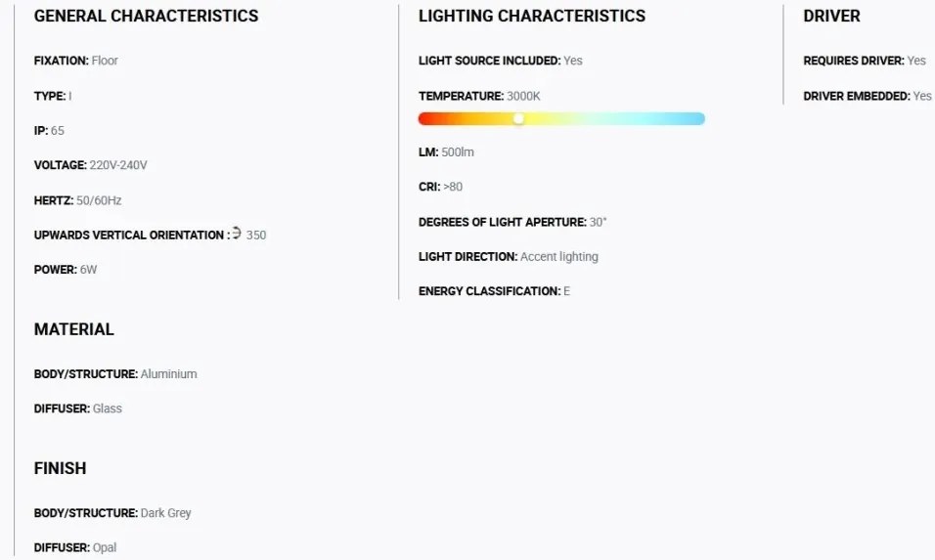The height and width of the screenshot is (560, 935).
Task: Click the CRI >80 value
Action: 453,187
